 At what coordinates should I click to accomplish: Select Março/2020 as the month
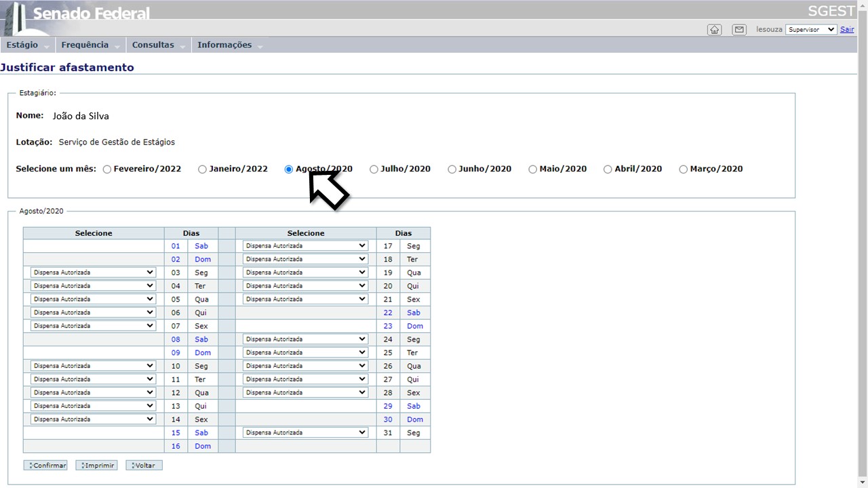click(x=683, y=169)
